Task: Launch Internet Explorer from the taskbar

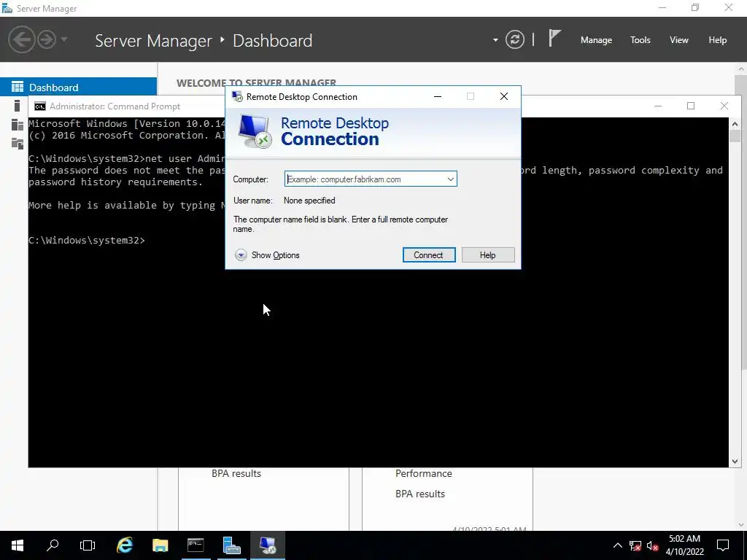Action: 125,545
